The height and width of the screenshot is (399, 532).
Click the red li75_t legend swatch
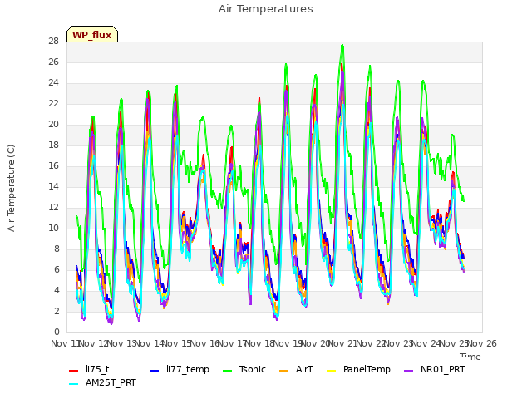(74, 371)
